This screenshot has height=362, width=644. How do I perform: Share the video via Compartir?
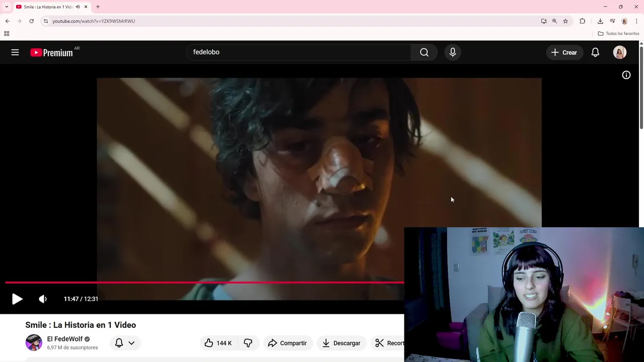(287, 343)
